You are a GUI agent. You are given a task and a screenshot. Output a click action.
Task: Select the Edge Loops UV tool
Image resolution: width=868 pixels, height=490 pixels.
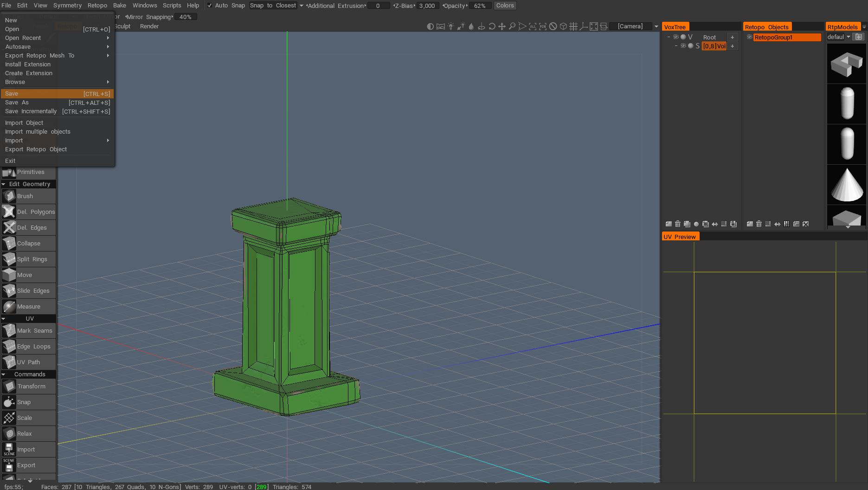(x=28, y=346)
